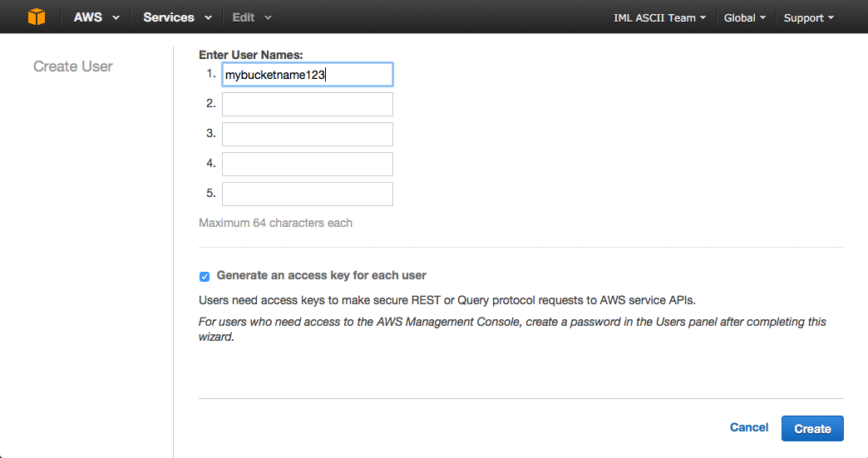Open the IML ASCII Team account menu
Viewport: 868px width, 458px height.
click(660, 17)
